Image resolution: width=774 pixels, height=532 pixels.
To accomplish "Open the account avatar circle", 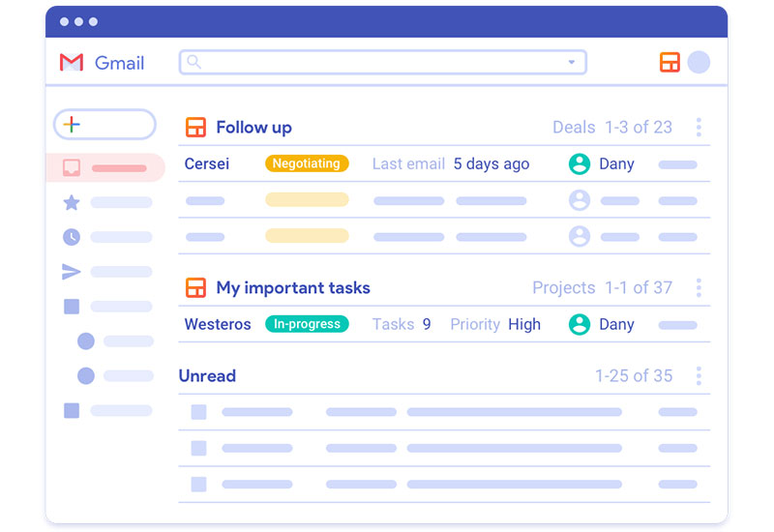I will [x=699, y=62].
